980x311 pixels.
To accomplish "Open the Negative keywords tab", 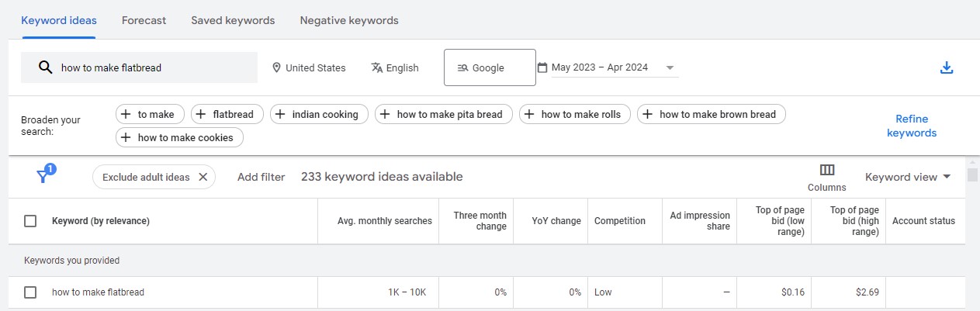I will coord(349,20).
